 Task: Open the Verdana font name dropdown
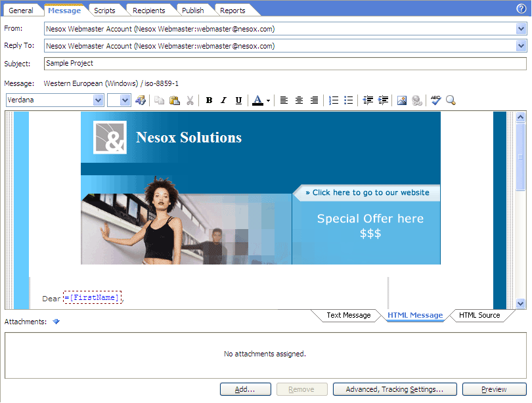[x=98, y=100]
